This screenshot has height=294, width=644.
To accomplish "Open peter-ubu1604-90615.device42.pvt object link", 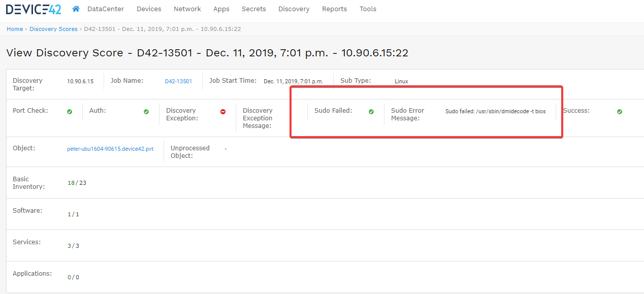I will pyautogui.click(x=110, y=149).
